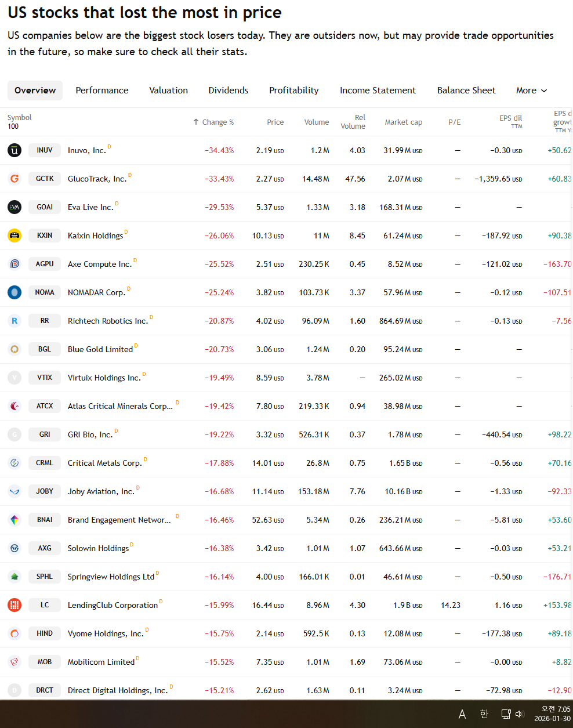Open the Valuation tab
Viewport: 573px width, 728px height.
pos(169,90)
